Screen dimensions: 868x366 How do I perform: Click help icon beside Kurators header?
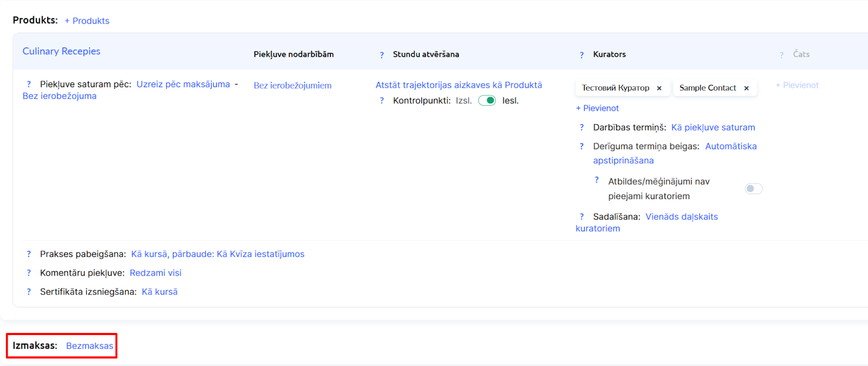[582, 55]
